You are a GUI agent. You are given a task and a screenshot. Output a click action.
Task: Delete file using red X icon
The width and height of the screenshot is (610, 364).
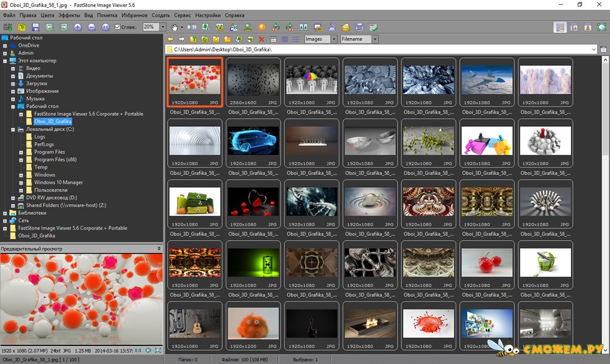tap(262, 39)
